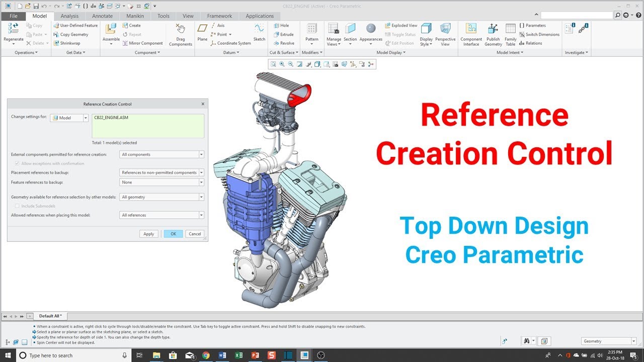Screen dimensions: 644x362
Task: Toggle Exploded View
Action: click(401, 26)
